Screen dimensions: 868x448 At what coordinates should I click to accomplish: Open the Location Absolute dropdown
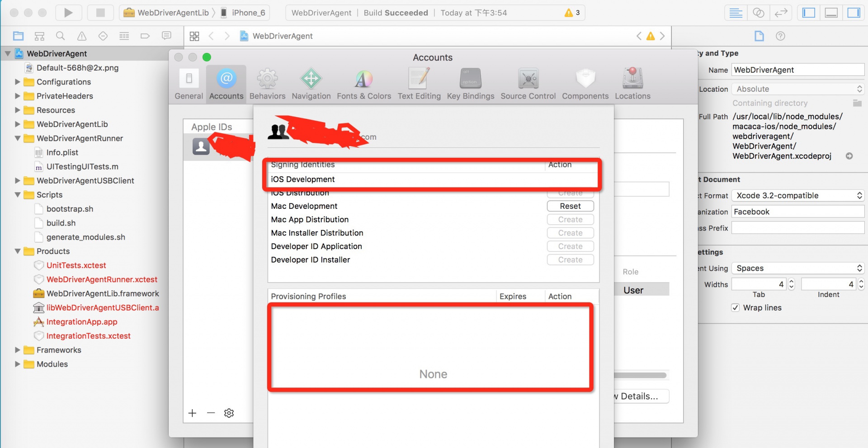(x=798, y=89)
